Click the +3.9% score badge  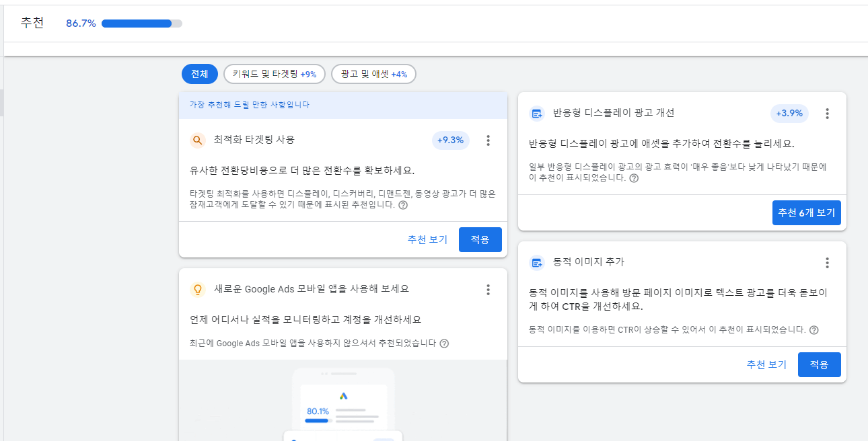pyautogui.click(x=789, y=114)
